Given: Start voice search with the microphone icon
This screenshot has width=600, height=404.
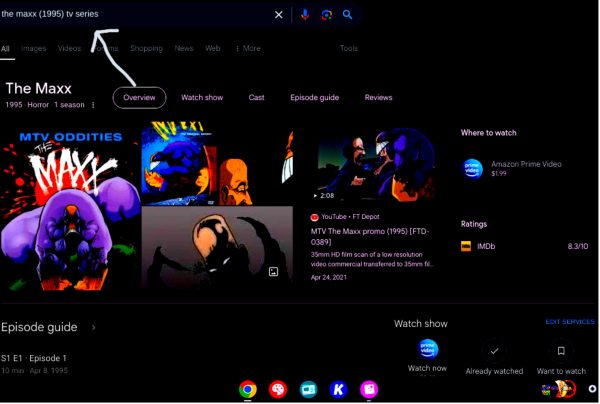Looking at the screenshot, I should tap(305, 15).
